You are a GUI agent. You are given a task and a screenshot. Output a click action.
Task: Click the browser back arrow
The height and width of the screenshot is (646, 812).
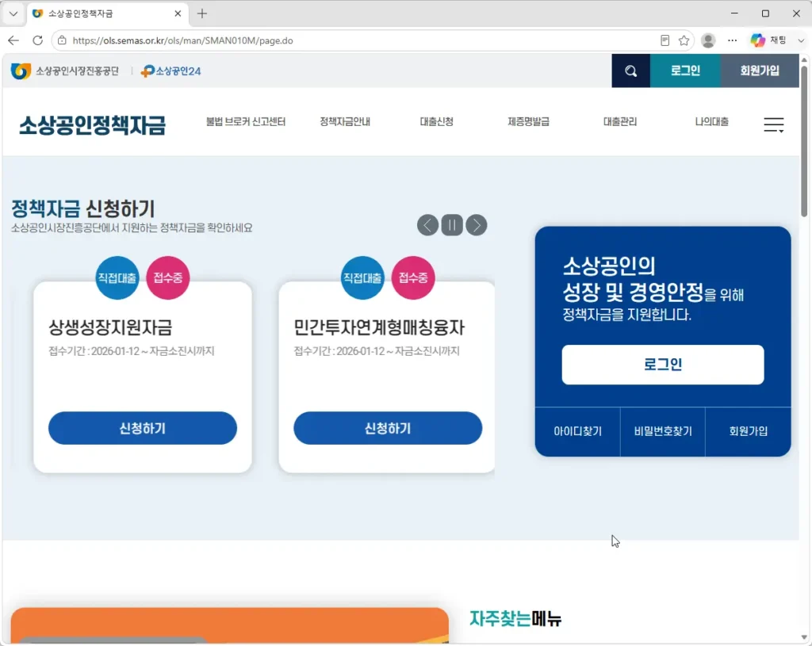[x=14, y=40]
